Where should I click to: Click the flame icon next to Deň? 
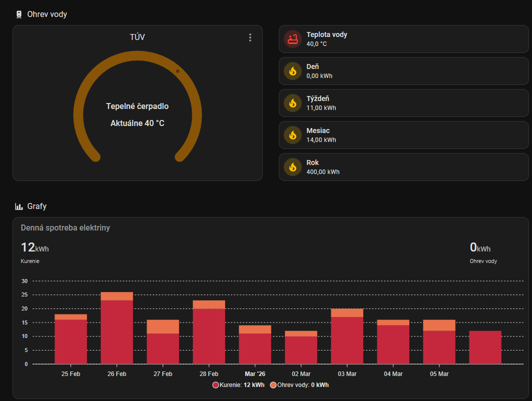[x=292, y=71]
